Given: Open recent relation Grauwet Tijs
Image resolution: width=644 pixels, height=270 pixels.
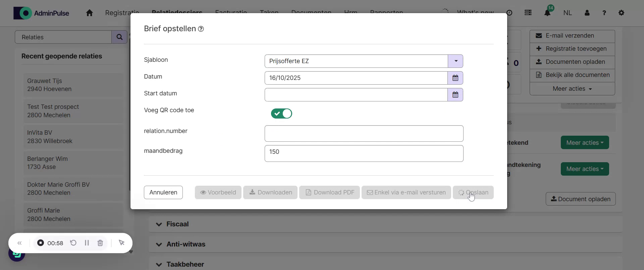Looking at the screenshot, I should click(73, 85).
